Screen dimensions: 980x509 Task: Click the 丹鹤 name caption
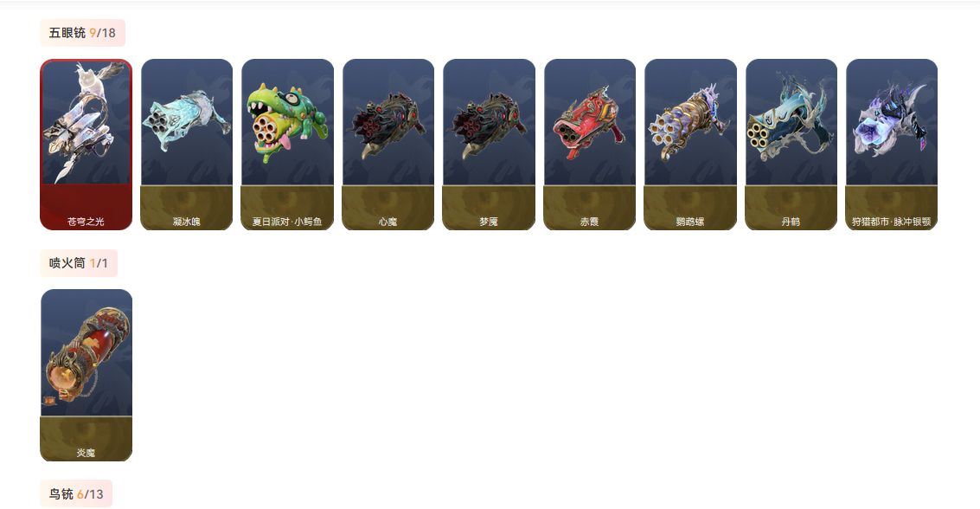pyautogui.click(x=791, y=222)
